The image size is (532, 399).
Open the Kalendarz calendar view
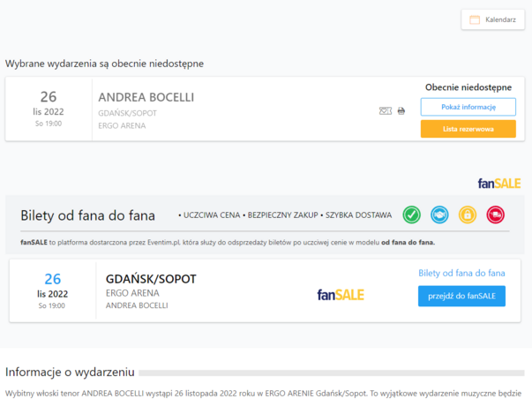(x=492, y=19)
